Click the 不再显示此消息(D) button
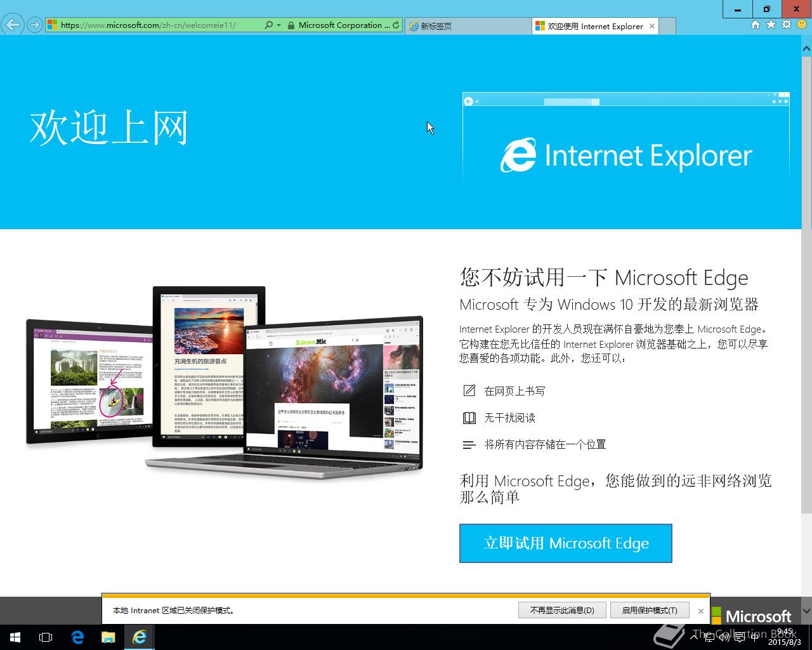The image size is (812, 650). (562, 610)
